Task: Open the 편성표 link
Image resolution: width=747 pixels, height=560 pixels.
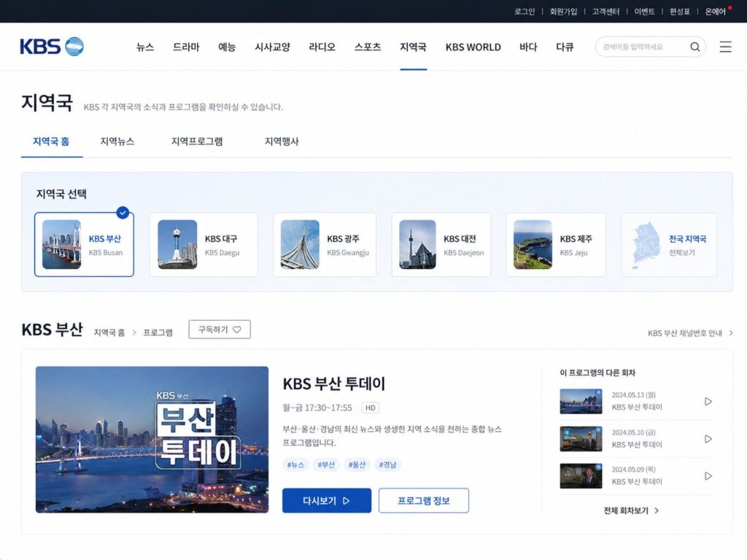Action: click(679, 12)
